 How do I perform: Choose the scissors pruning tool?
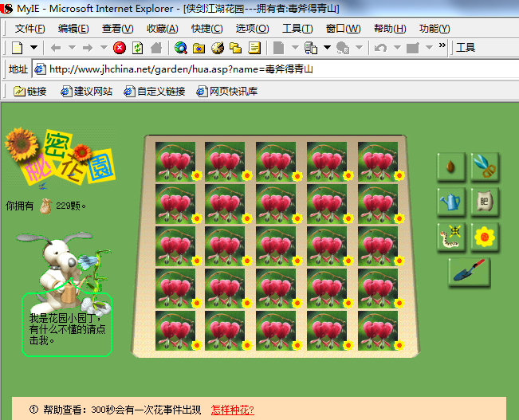[x=485, y=167]
